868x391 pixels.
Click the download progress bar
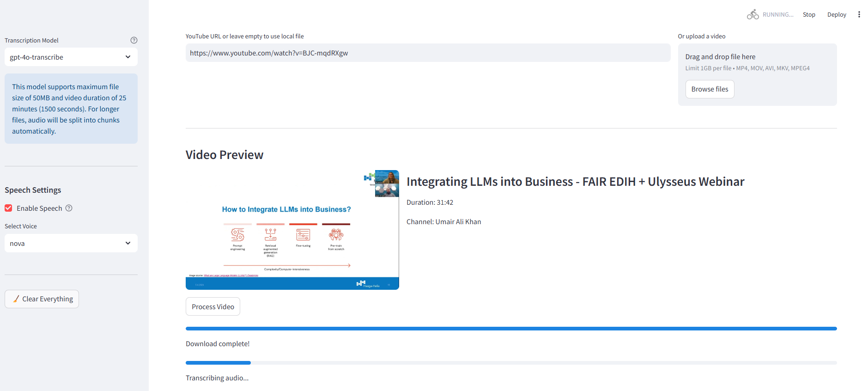point(511,329)
